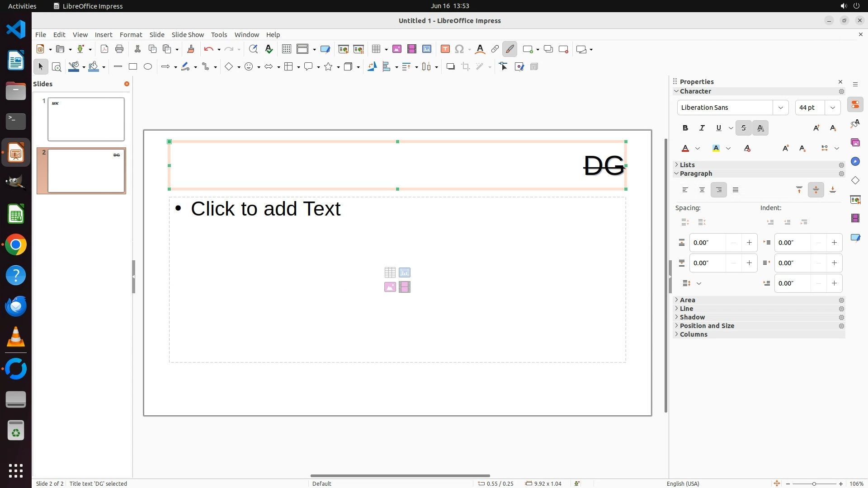Expand the Position and Size section
Viewport: 868px width, 488px height.
(707, 326)
